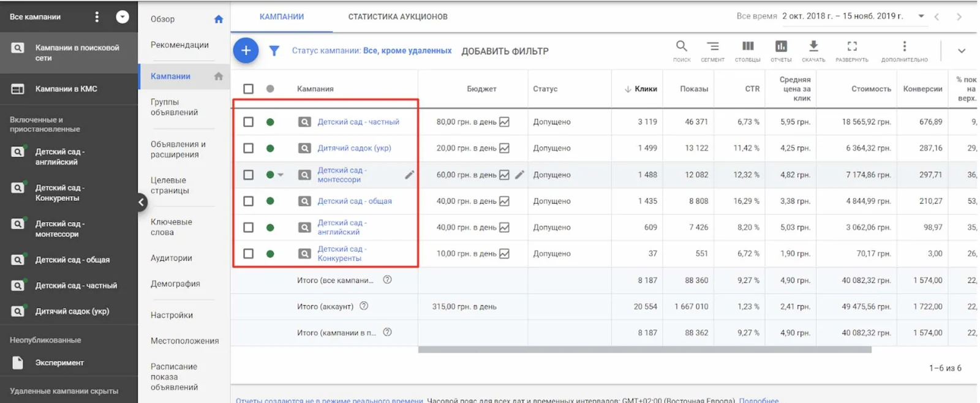Open Группы объявлений in the menu
Image resolution: width=980 pixels, height=403 pixels.
(174, 107)
